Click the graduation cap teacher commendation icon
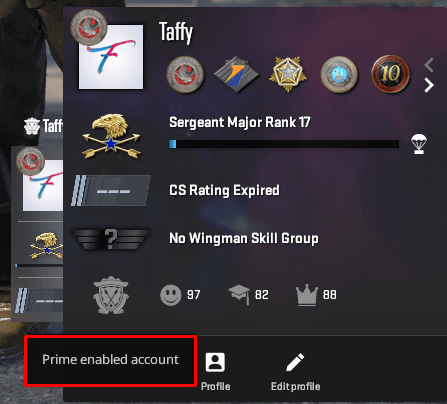This screenshot has height=404, width=447. click(239, 295)
